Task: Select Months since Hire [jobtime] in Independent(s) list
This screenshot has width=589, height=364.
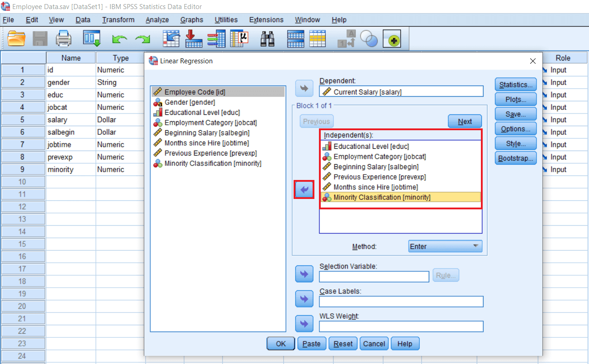Action: (x=401, y=187)
